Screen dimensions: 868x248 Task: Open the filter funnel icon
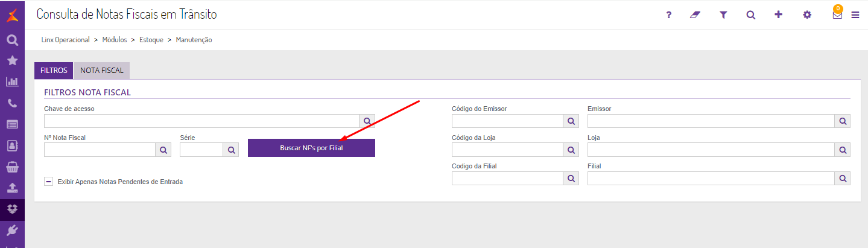tap(723, 15)
